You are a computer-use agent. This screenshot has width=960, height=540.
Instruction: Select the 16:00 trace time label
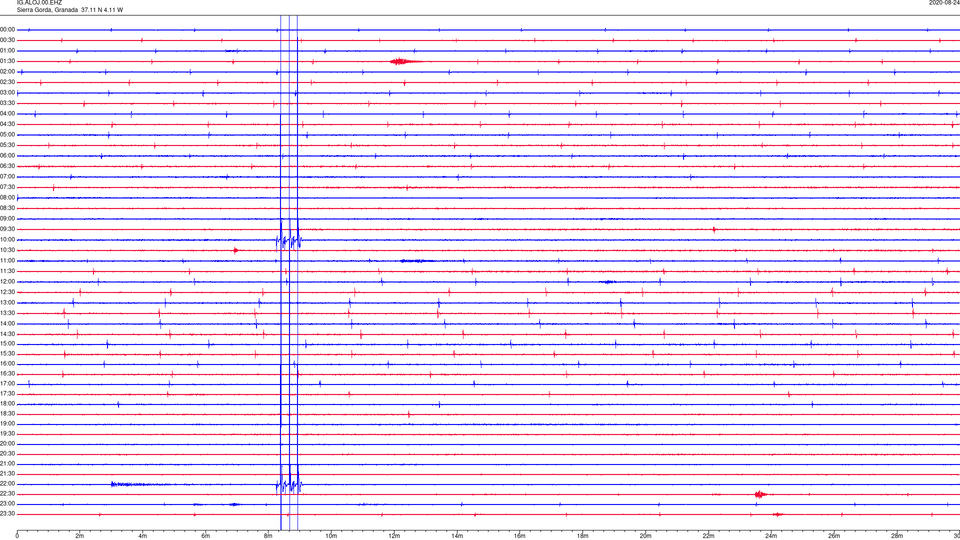[7, 364]
